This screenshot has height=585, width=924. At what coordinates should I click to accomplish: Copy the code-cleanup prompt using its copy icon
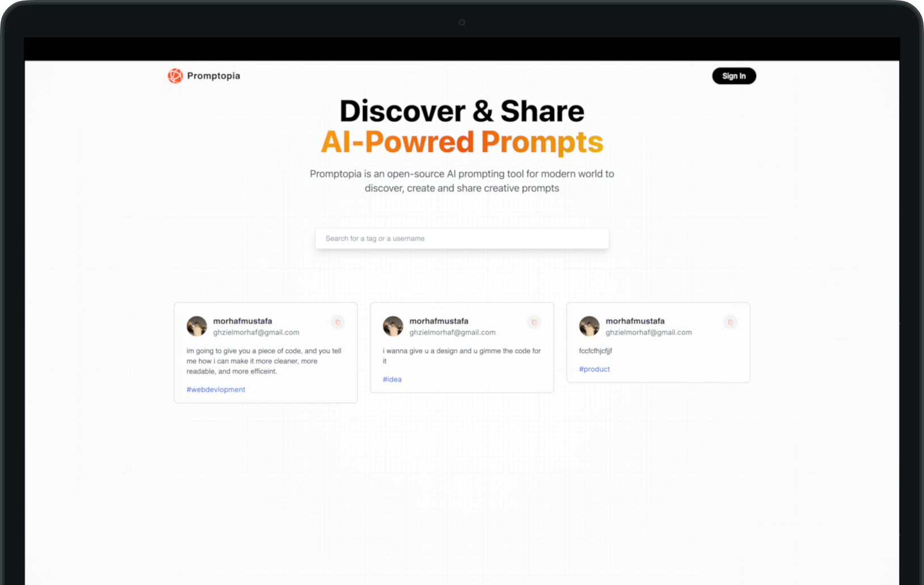coord(337,322)
